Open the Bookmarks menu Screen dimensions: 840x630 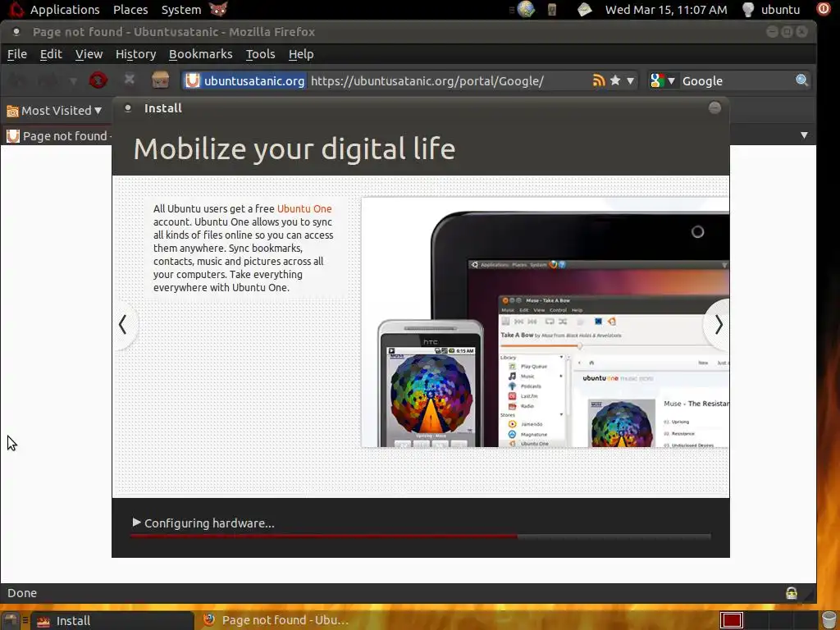point(200,54)
